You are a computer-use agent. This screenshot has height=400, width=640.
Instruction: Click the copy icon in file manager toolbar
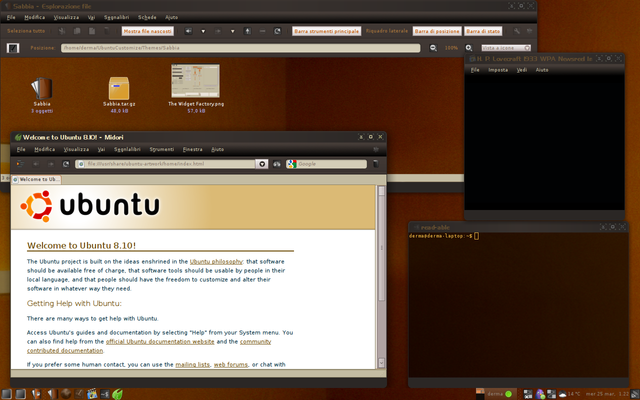[x=77, y=31]
